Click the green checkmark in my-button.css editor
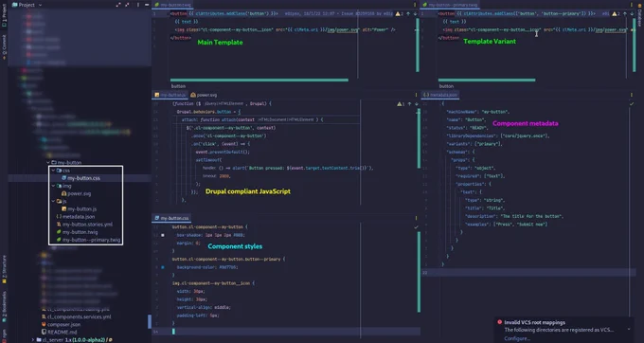The width and height of the screenshot is (644, 343). point(416,226)
